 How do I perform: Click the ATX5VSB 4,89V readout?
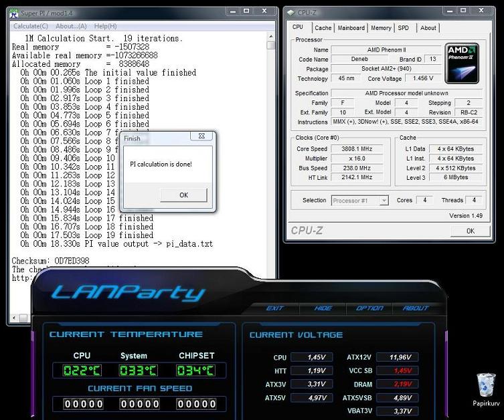tap(398, 398)
